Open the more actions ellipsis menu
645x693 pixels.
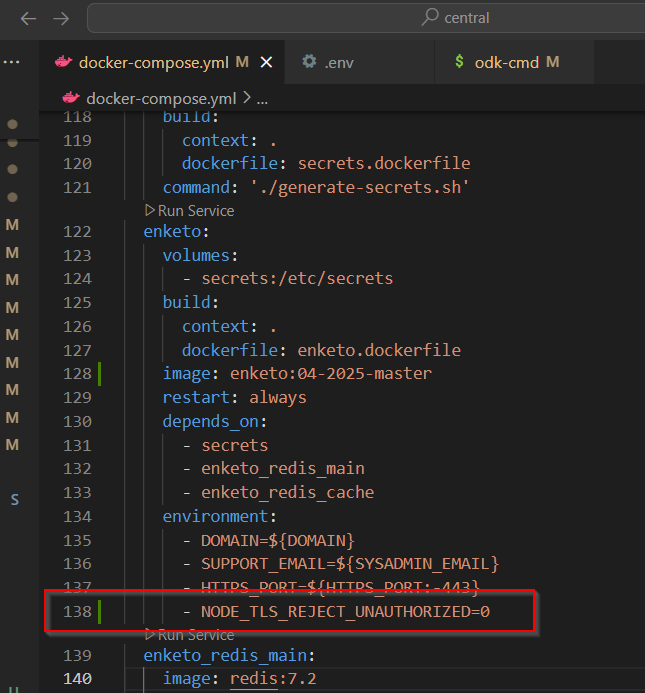pos(11,62)
